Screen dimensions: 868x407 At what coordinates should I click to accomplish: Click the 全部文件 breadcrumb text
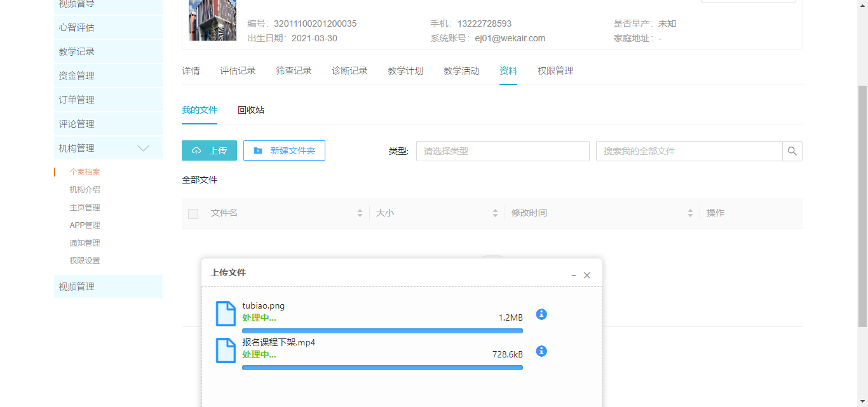click(x=200, y=180)
